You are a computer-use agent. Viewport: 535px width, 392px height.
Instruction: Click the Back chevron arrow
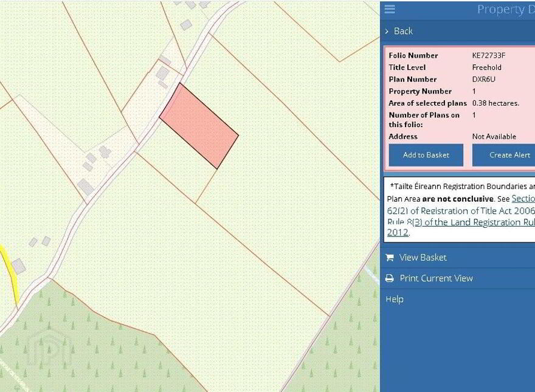[387, 31]
